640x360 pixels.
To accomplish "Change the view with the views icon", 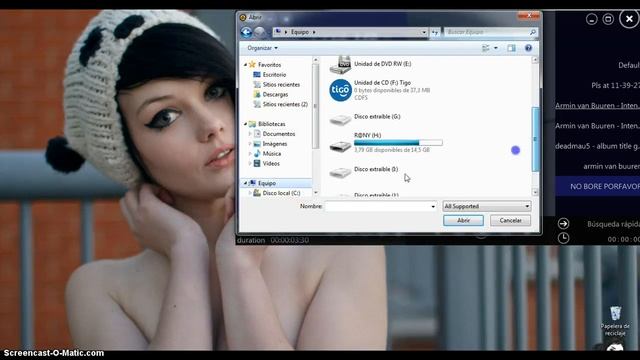I will coord(486,48).
